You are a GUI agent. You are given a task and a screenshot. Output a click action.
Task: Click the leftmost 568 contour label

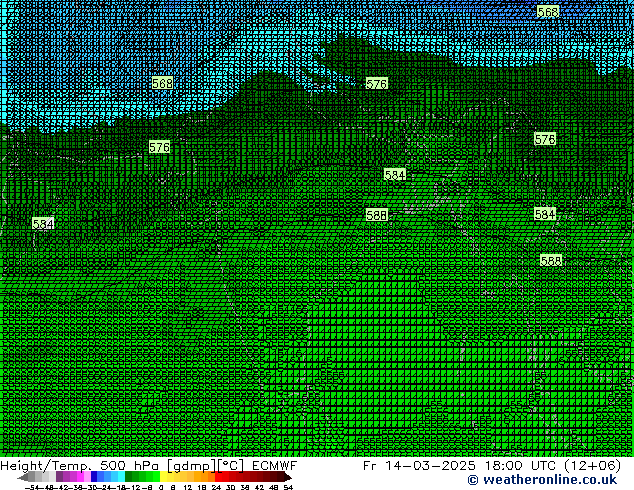tap(162, 83)
